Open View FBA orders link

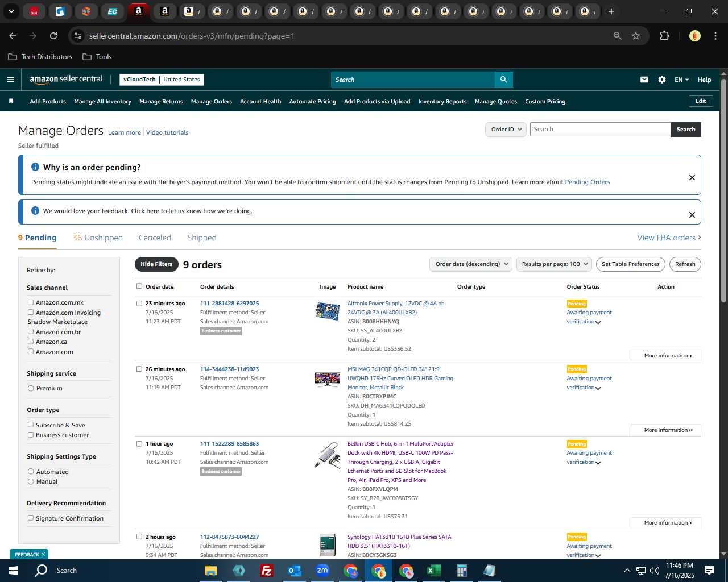coord(669,238)
